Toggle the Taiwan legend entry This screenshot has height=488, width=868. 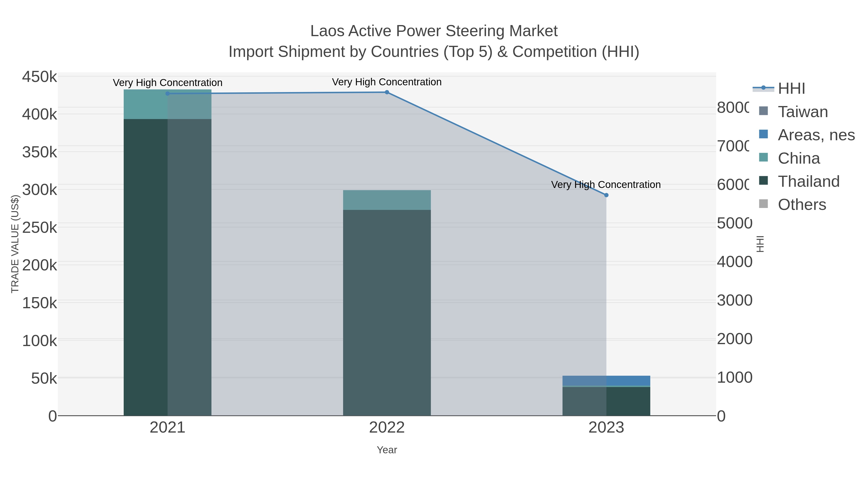(x=793, y=112)
